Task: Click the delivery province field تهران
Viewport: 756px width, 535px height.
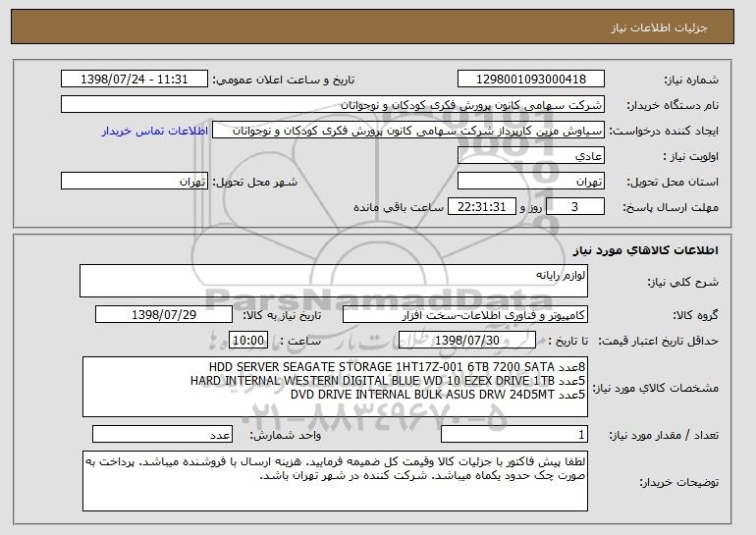Action: (x=531, y=182)
